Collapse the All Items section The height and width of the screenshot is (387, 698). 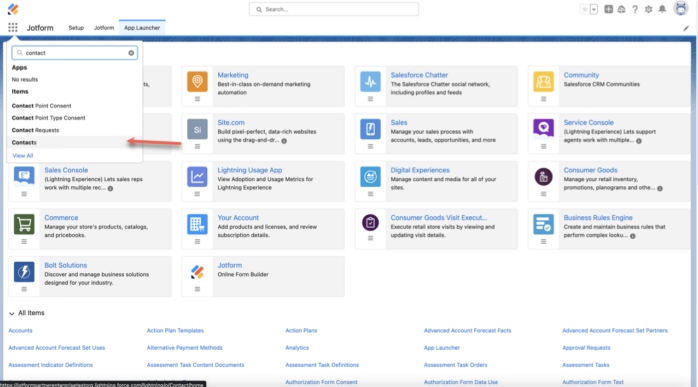pyautogui.click(x=12, y=314)
